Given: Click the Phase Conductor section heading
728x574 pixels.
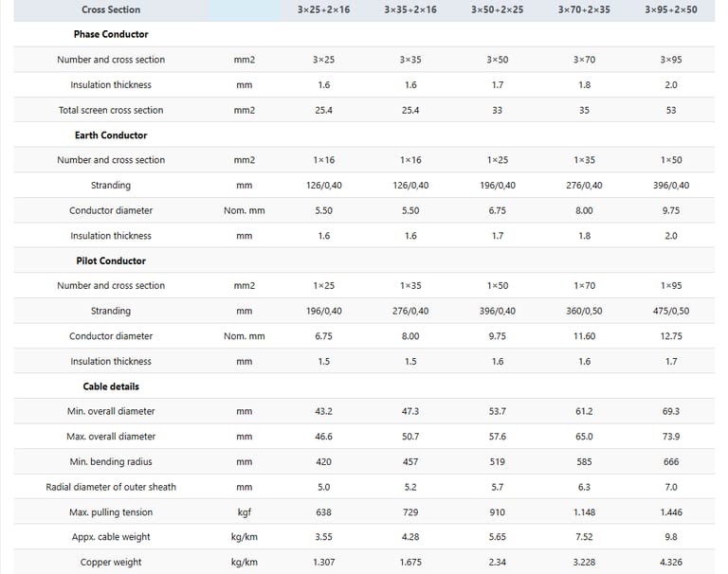Looking at the screenshot, I should tap(111, 34).
